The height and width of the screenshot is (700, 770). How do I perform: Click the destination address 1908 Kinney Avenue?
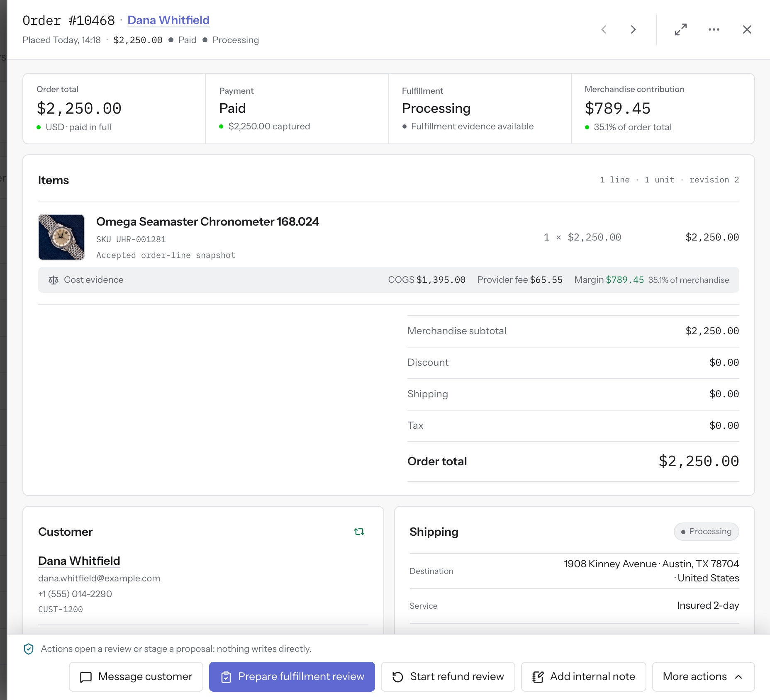pyautogui.click(x=651, y=571)
